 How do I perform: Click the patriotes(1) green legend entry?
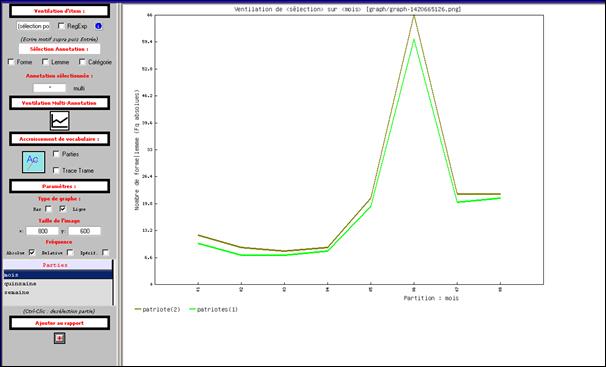[213, 309]
